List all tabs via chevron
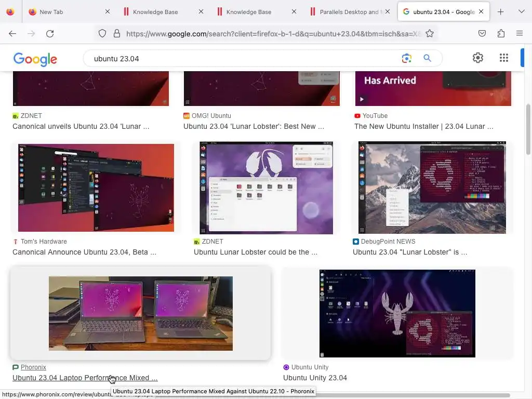This screenshot has width=532, height=399. 522,11
